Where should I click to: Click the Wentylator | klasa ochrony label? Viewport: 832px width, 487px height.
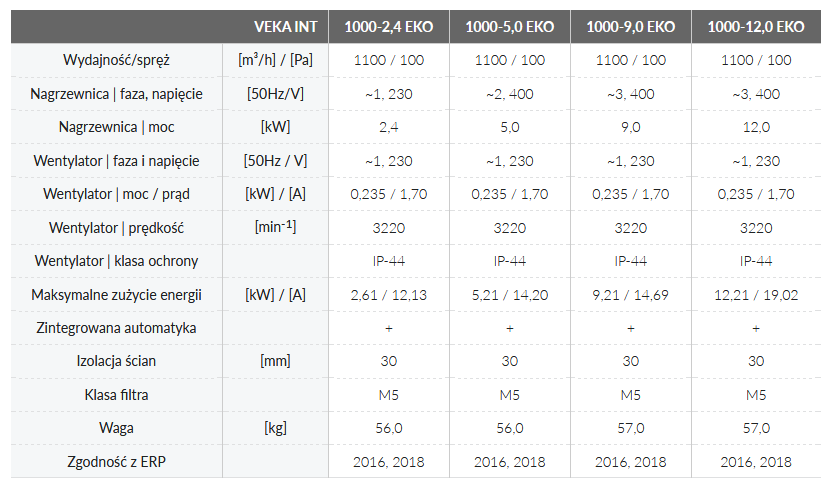[116, 261]
